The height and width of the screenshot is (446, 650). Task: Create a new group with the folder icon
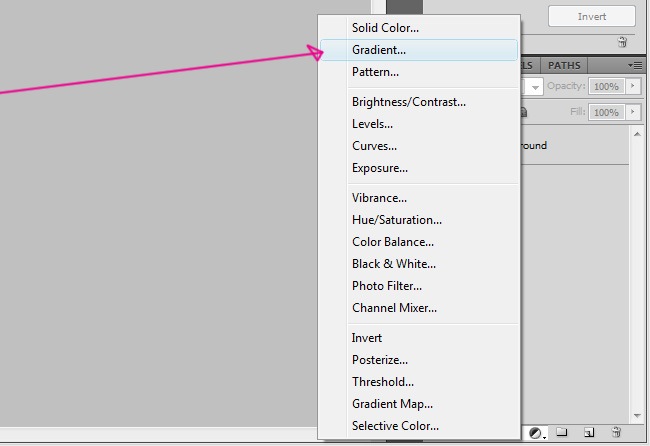coord(561,432)
